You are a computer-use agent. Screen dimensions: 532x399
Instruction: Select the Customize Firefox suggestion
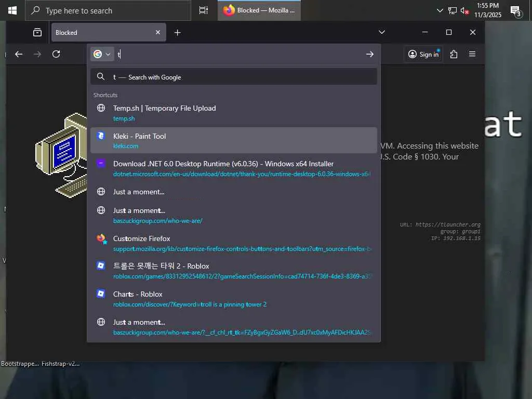tap(234, 243)
